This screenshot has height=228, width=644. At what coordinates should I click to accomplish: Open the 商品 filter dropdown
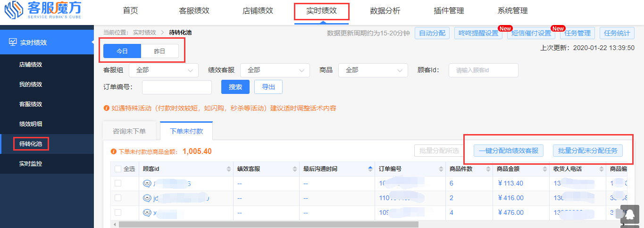coord(373,70)
